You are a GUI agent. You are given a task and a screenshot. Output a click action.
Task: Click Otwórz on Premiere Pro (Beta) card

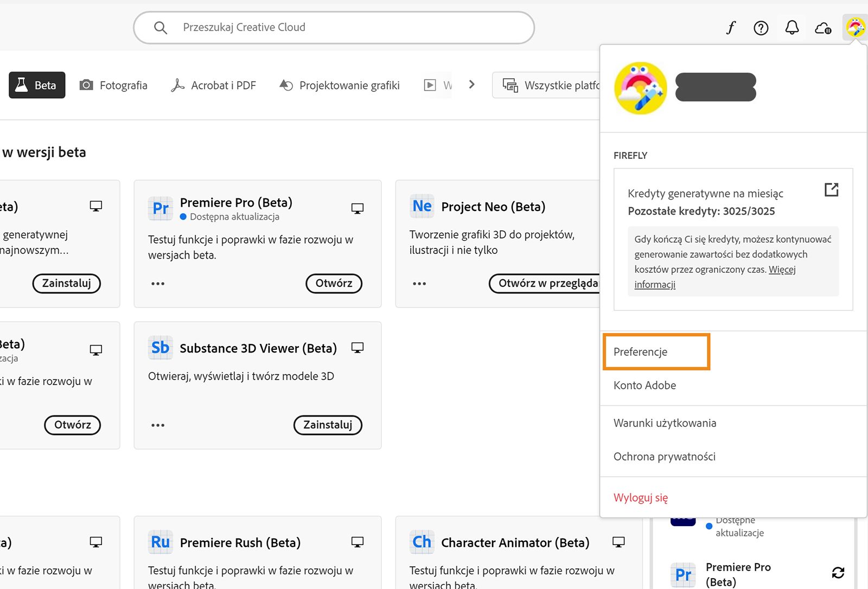[x=334, y=283]
